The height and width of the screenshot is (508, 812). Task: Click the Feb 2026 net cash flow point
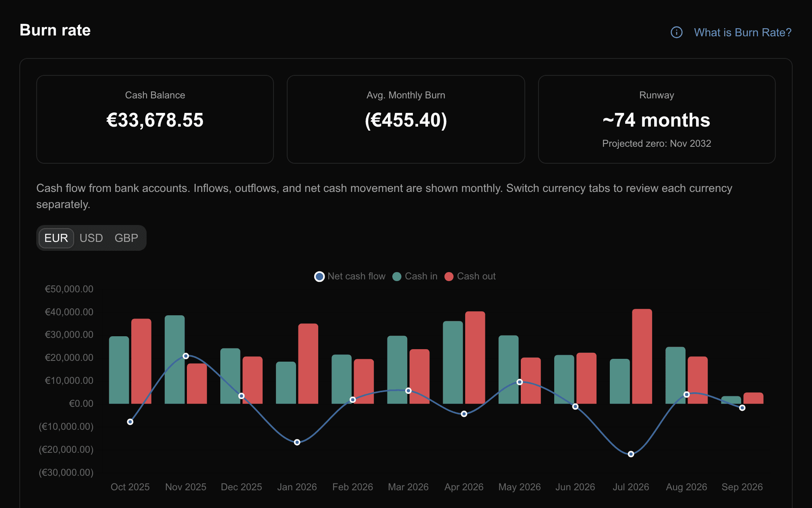pos(352,400)
